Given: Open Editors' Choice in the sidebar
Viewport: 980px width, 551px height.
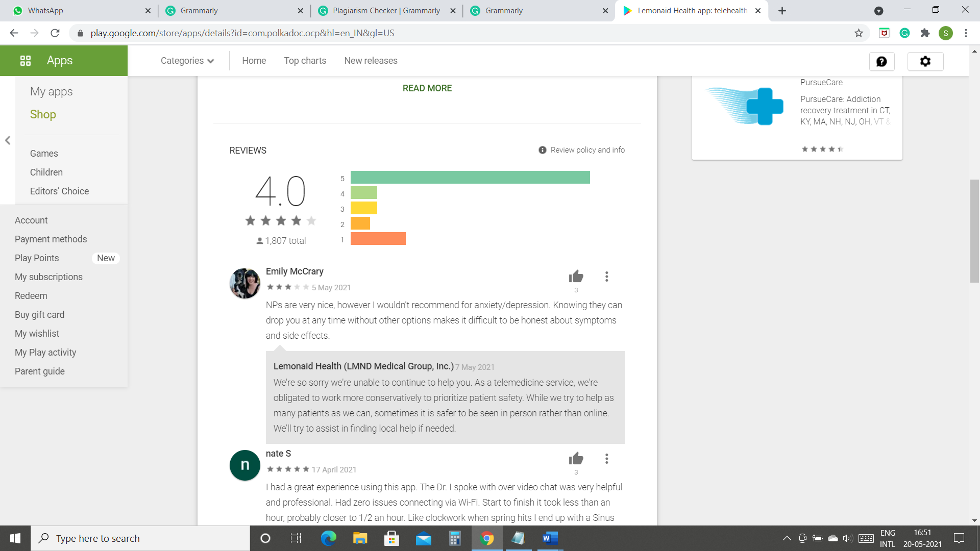Looking at the screenshot, I should 59,191.
